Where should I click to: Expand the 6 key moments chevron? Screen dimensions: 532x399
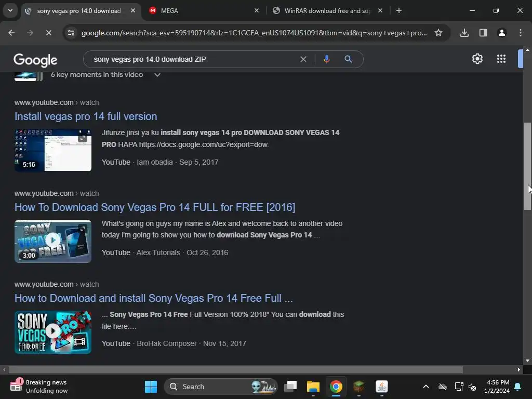pyautogui.click(x=157, y=75)
